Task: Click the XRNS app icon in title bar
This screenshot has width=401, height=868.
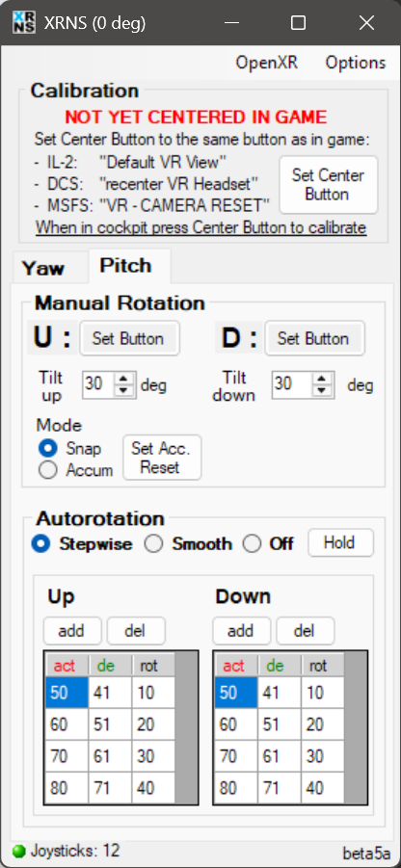Action: [x=23, y=22]
